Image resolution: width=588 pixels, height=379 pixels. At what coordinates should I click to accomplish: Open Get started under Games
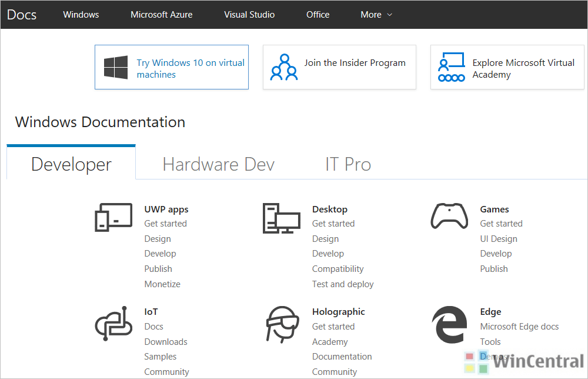point(501,224)
